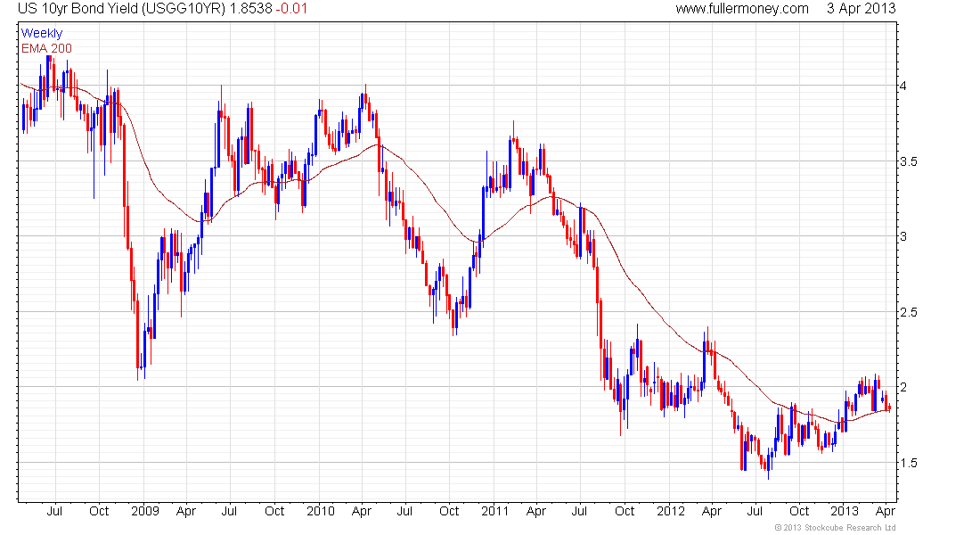Image resolution: width=980 pixels, height=535 pixels.
Task: Click the Stockcube Research Ltd copyright text
Action: tap(835, 528)
